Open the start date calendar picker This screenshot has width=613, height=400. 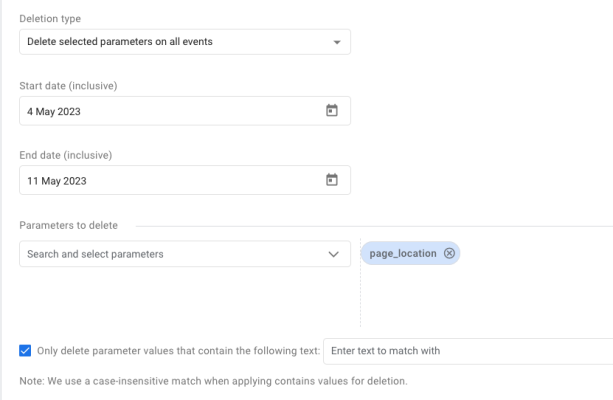pos(332,111)
